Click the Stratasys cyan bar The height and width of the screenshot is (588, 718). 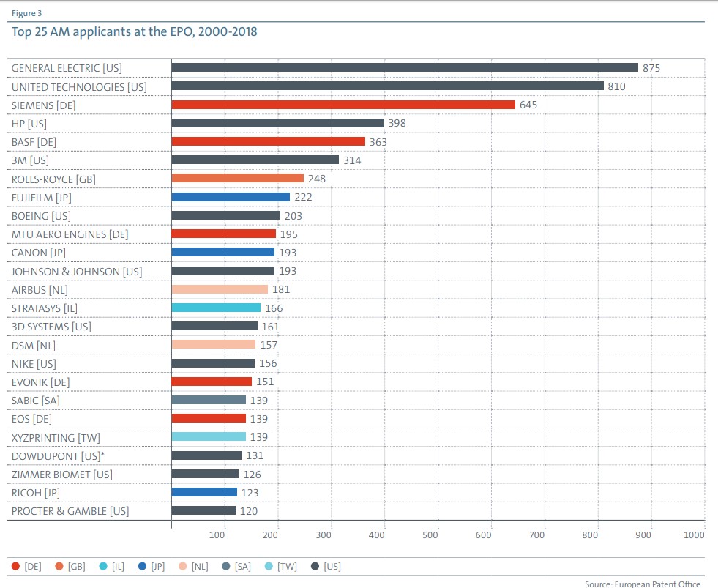click(x=216, y=308)
